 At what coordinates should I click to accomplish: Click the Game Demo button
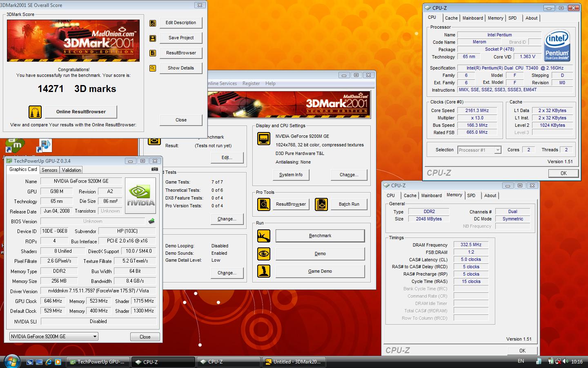[320, 272]
